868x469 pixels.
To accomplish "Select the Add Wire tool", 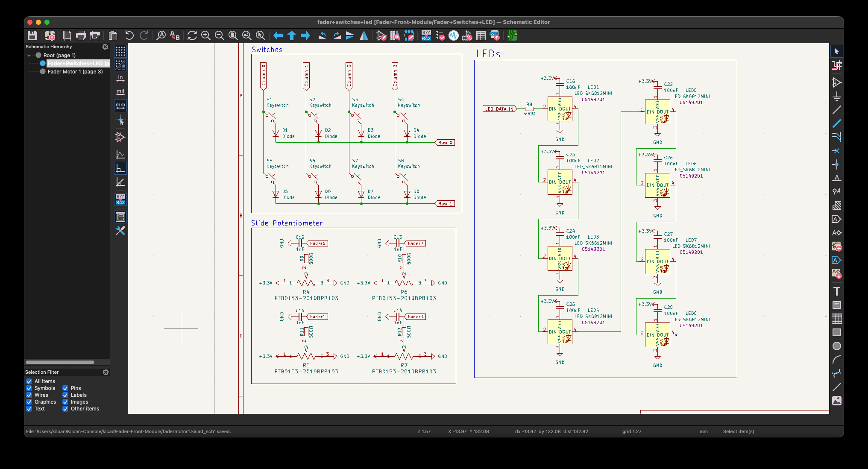I will coord(836,110).
